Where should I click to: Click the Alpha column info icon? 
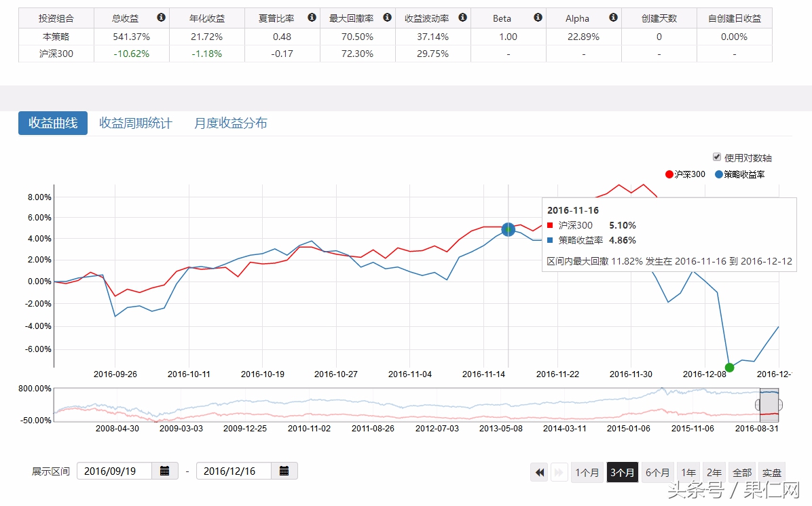coord(613,18)
